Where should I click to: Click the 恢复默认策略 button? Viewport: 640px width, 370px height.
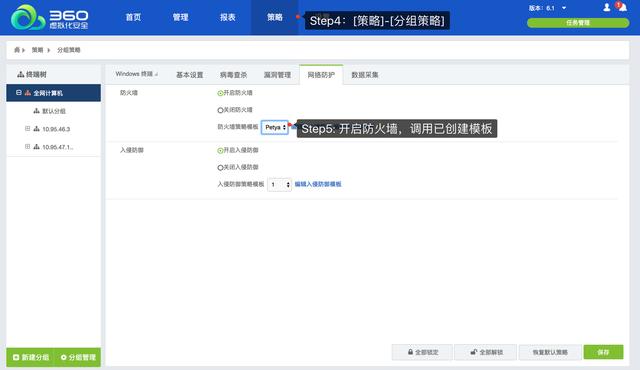click(550, 352)
